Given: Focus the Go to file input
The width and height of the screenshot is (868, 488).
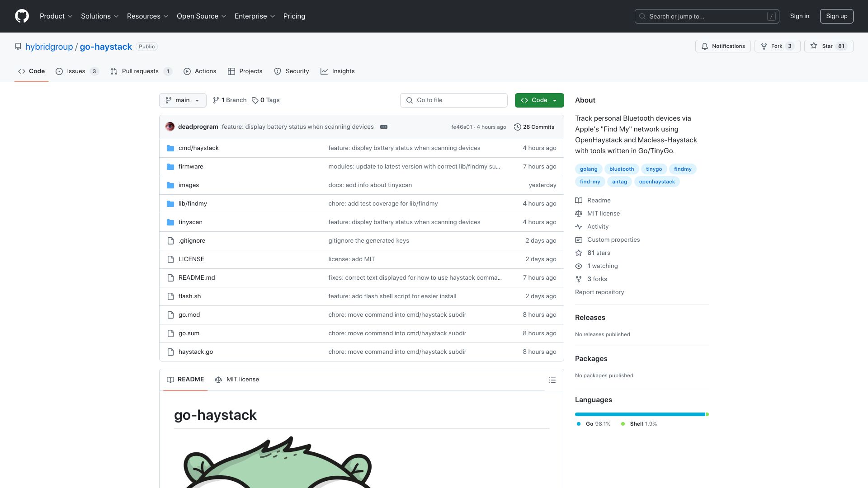Looking at the screenshot, I should pyautogui.click(x=454, y=100).
